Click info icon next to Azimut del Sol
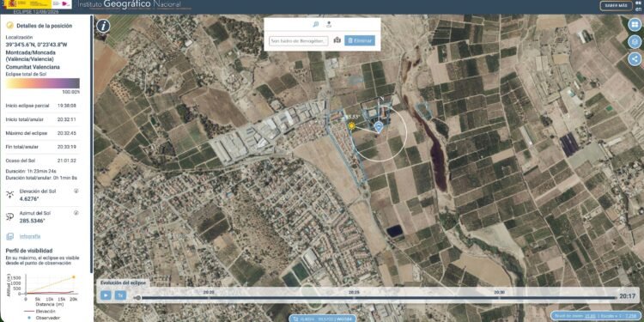 (76, 213)
